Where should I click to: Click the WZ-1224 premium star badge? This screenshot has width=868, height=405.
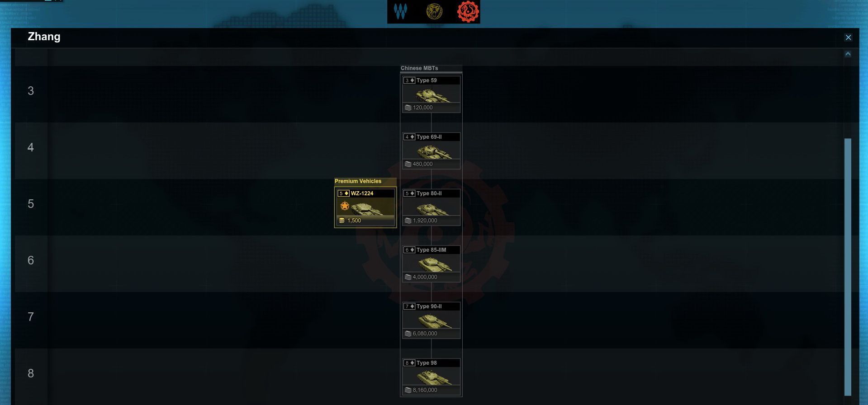pos(345,206)
